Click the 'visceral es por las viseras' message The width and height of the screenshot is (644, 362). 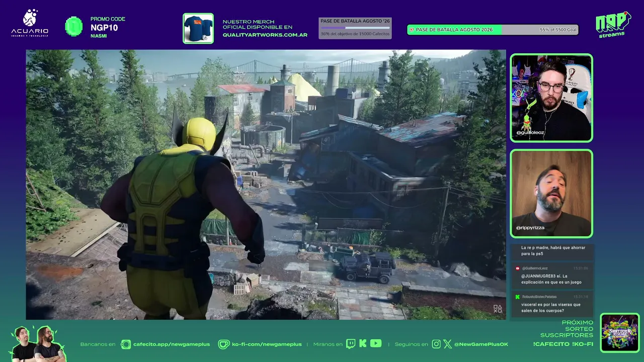tap(550, 307)
